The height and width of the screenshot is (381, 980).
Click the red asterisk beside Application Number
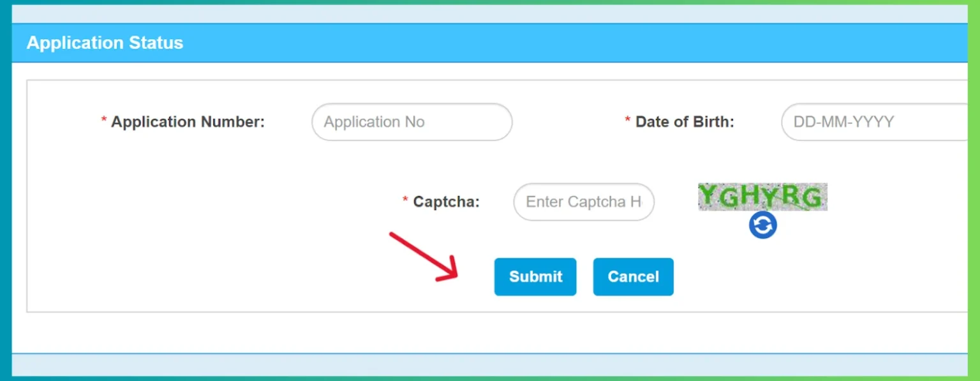click(103, 119)
